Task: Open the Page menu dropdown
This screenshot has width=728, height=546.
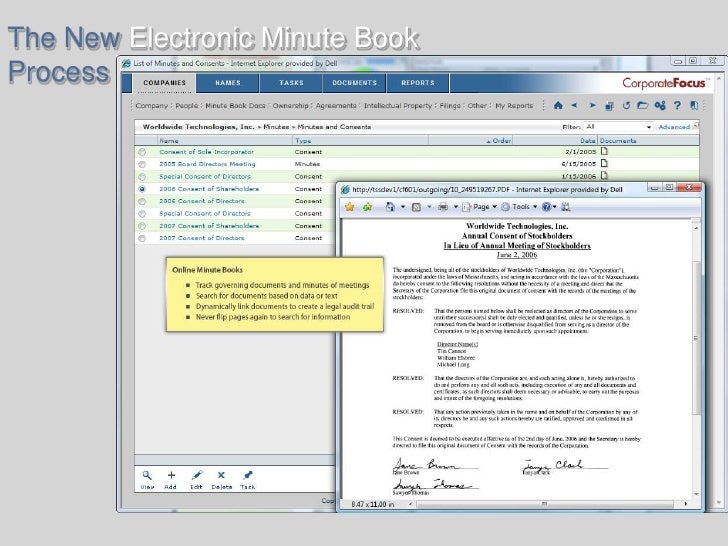Action: point(480,207)
